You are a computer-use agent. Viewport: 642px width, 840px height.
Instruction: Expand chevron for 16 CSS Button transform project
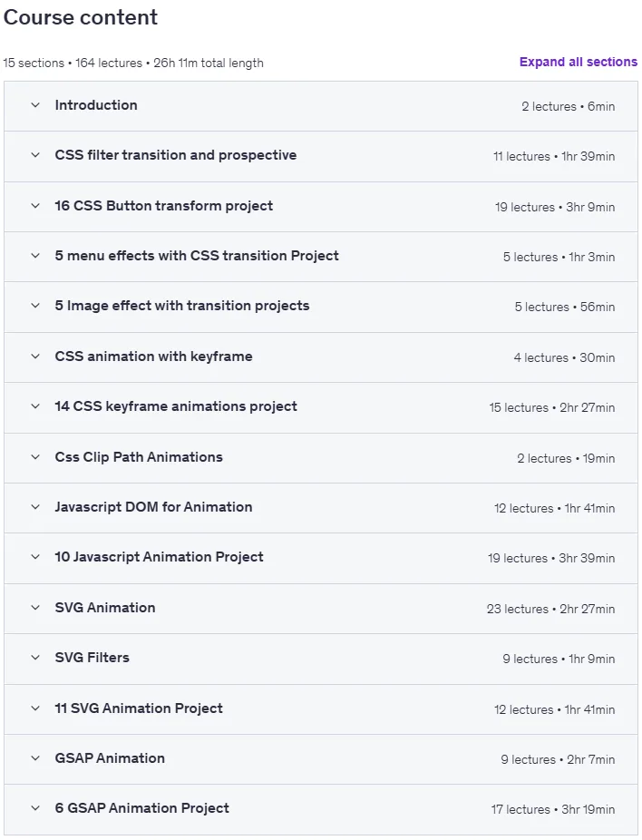[x=35, y=206]
